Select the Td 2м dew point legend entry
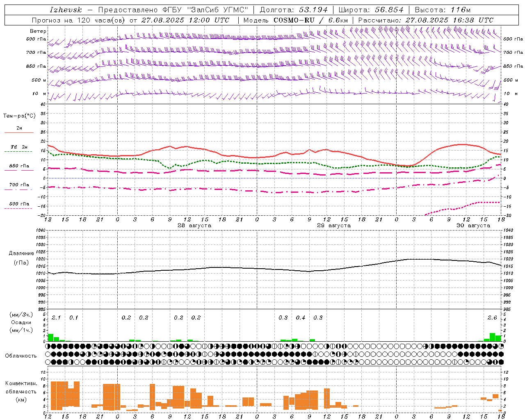The image size is (525, 420). tap(19, 147)
